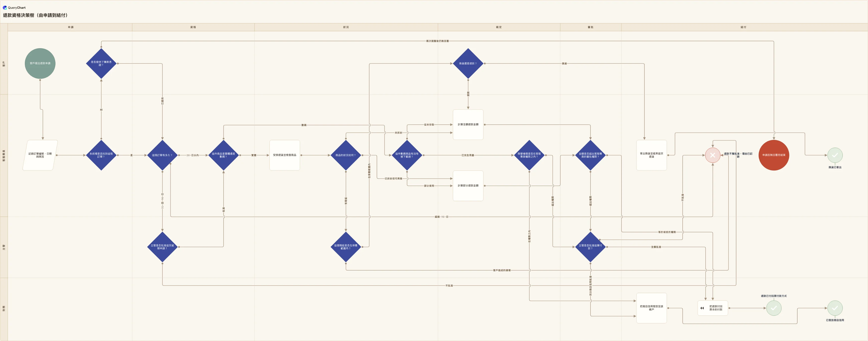This screenshot has width=868, height=341.
Task: Click the QueryChart logo icon
Action: pyautogui.click(x=5, y=7)
